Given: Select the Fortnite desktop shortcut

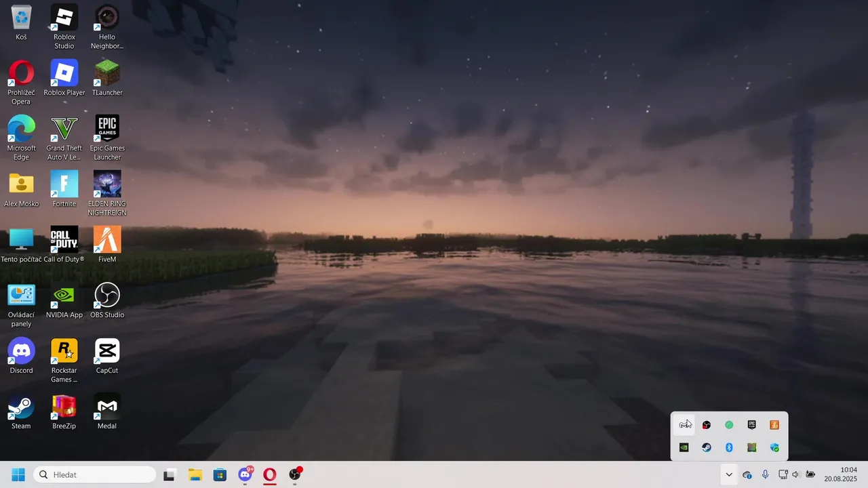Looking at the screenshot, I should coord(64,189).
